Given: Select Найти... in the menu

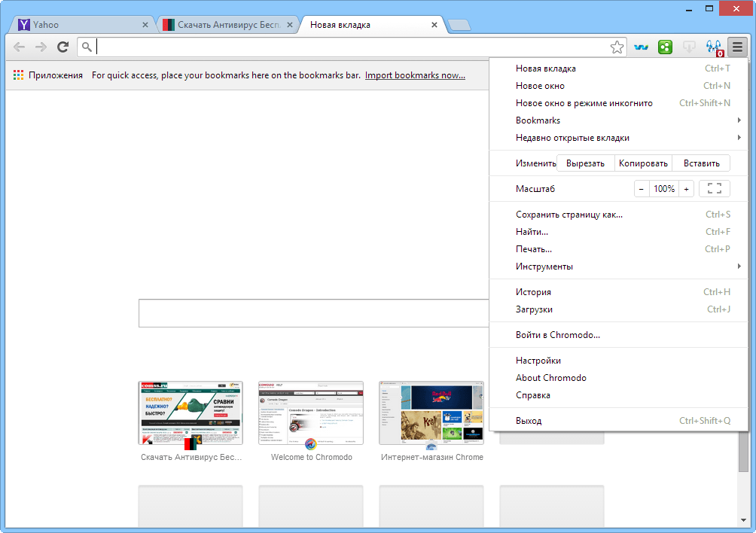Looking at the screenshot, I should 619,232.
